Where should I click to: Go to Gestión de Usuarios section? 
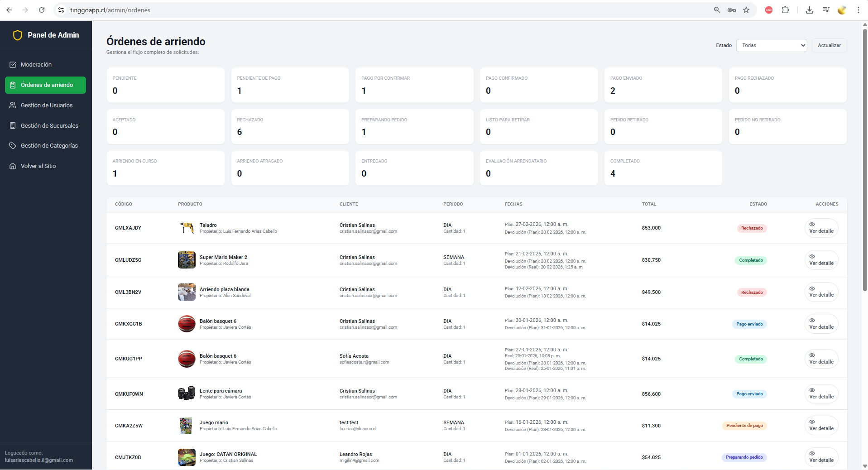[46, 105]
